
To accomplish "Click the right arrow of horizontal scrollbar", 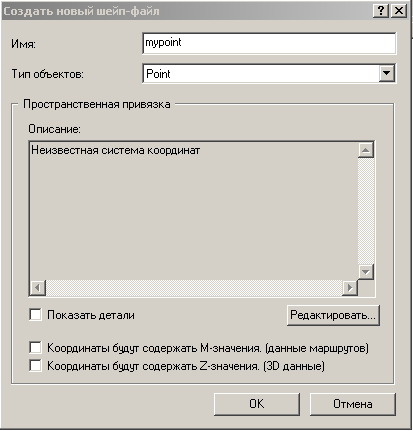I will coord(350,287).
